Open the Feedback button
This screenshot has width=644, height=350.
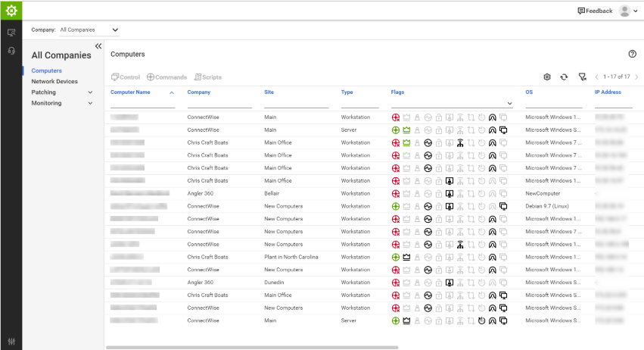point(595,11)
